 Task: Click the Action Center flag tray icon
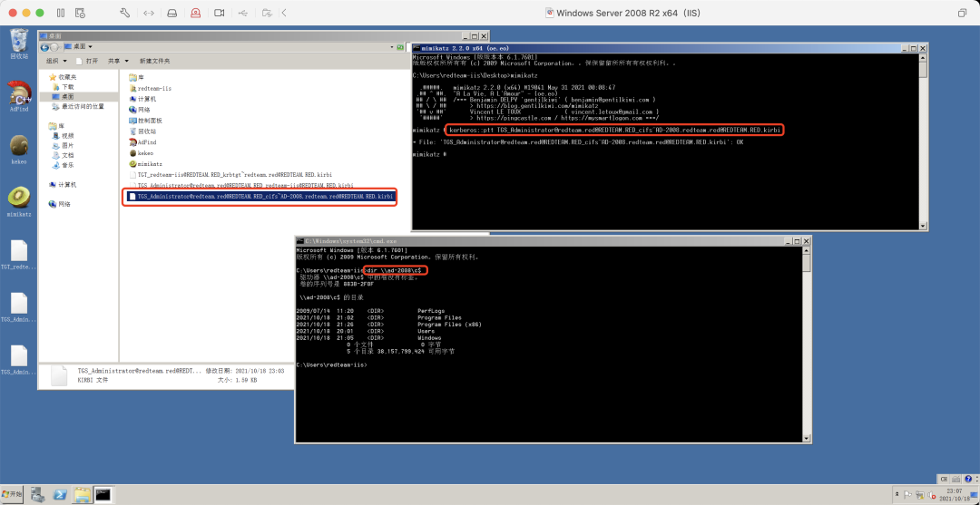(907, 494)
